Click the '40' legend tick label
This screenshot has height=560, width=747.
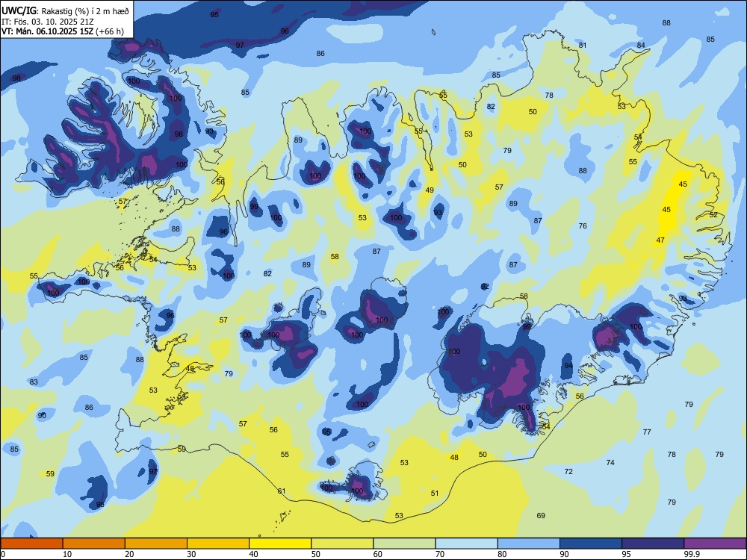[x=254, y=554]
